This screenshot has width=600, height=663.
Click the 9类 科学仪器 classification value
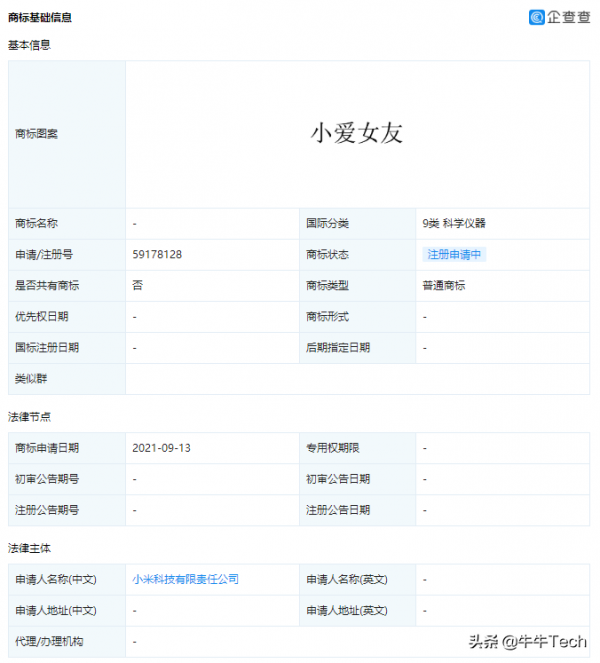(x=454, y=223)
